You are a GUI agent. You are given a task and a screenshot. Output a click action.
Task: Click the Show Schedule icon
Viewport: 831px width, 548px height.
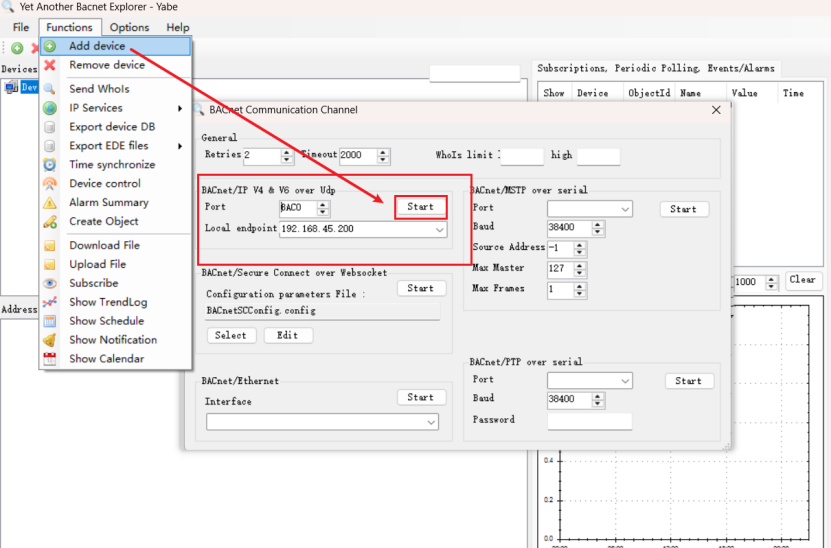click(x=50, y=321)
